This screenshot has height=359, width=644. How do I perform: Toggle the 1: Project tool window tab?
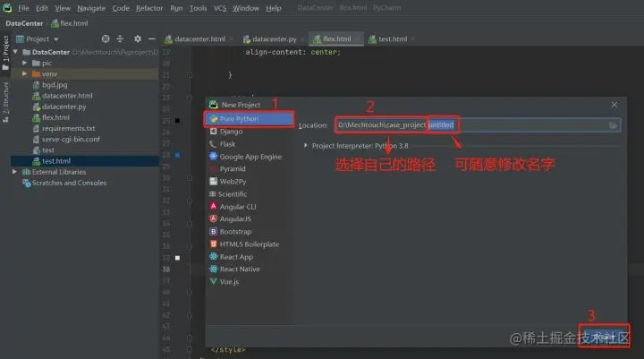5,53
